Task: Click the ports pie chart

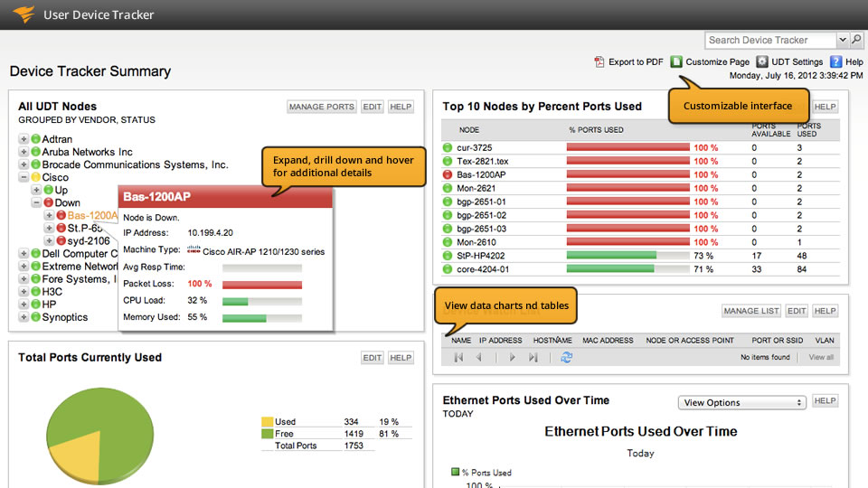Action: coord(99,436)
